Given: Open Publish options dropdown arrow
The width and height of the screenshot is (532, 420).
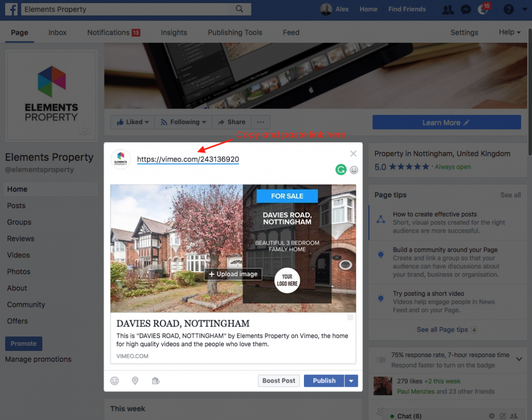Looking at the screenshot, I should coord(351,381).
